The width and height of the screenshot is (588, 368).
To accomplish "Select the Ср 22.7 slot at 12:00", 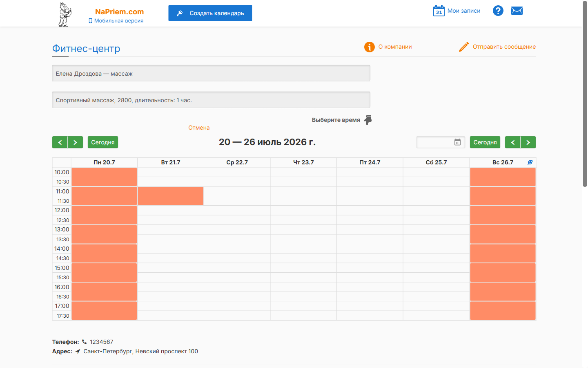I will tap(237, 210).
